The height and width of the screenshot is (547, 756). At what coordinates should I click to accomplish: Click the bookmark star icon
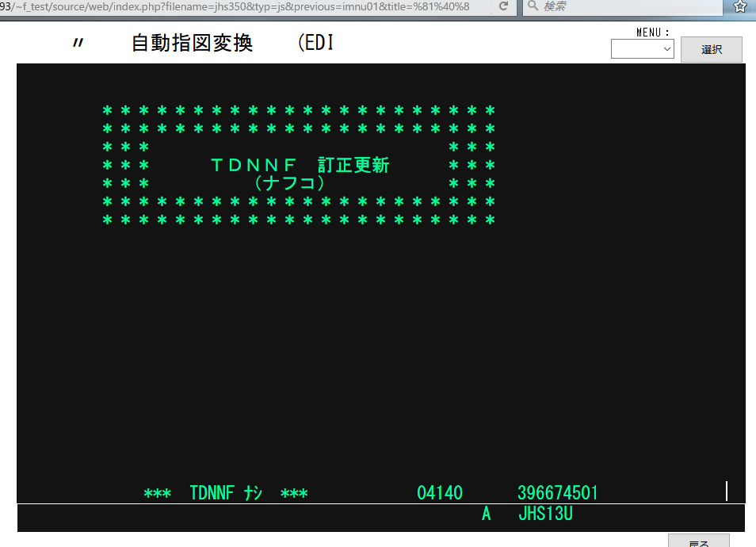coord(740,6)
